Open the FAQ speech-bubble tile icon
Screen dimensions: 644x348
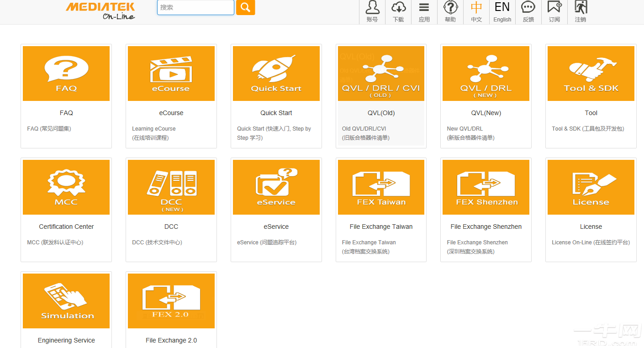(x=66, y=74)
